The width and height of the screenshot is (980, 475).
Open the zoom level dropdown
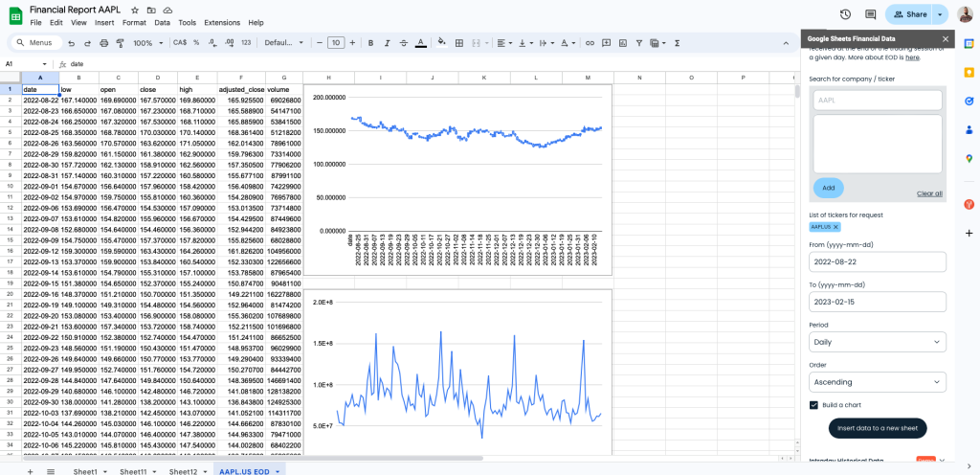click(x=147, y=43)
